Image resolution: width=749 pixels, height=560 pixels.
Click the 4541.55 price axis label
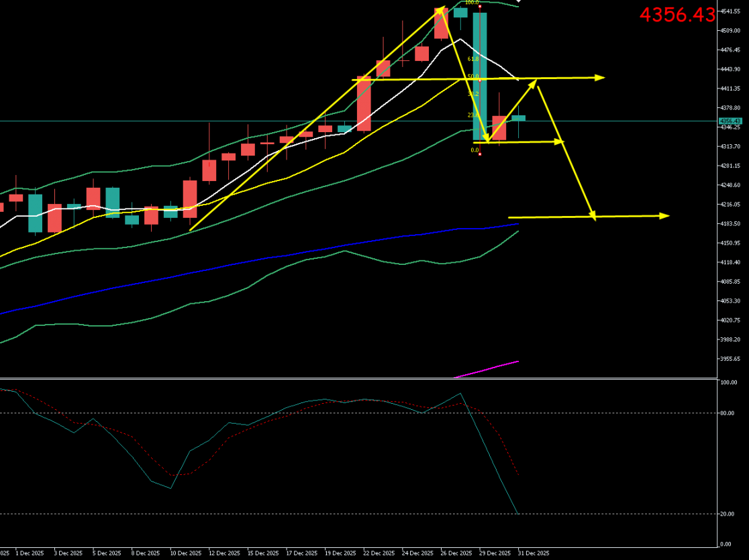(x=730, y=11)
